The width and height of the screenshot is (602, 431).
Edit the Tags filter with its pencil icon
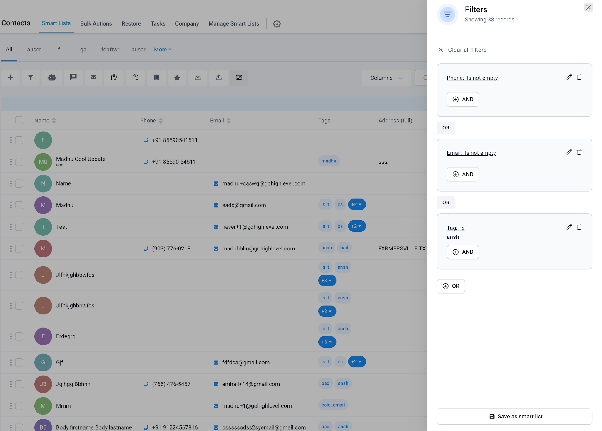[x=569, y=227]
